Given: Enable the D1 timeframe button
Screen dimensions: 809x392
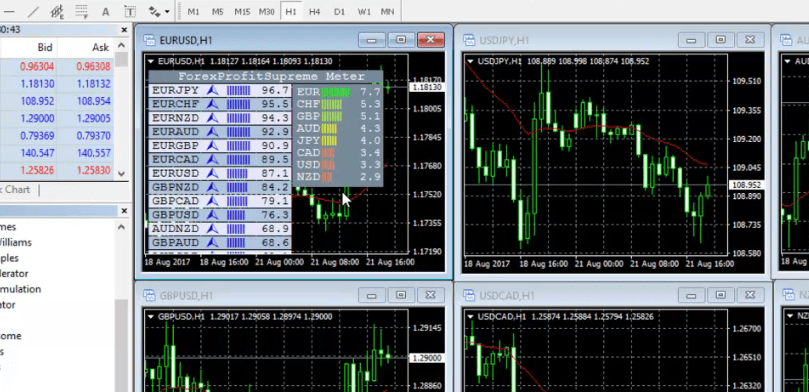Looking at the screenshot, I should coord(339,11).
